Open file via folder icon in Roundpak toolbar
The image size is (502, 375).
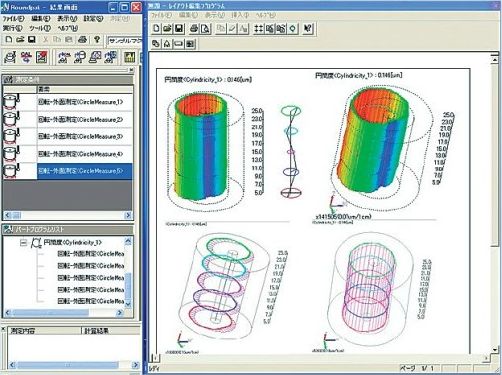[x=20, y=40]
